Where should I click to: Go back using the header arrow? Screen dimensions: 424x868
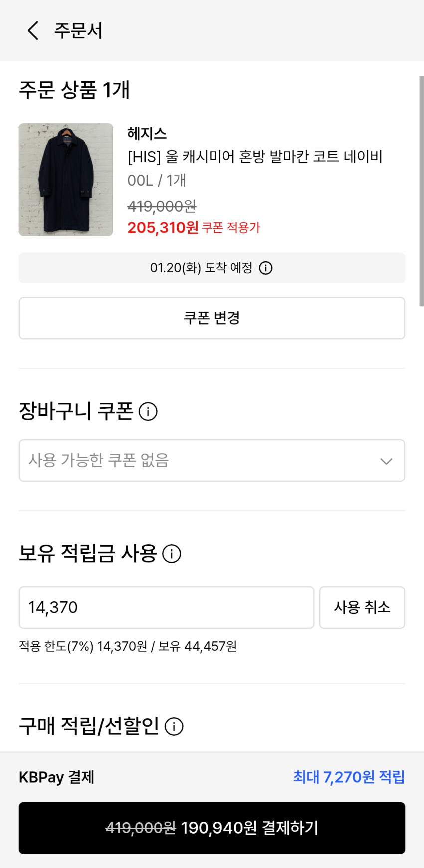(33, 31)
